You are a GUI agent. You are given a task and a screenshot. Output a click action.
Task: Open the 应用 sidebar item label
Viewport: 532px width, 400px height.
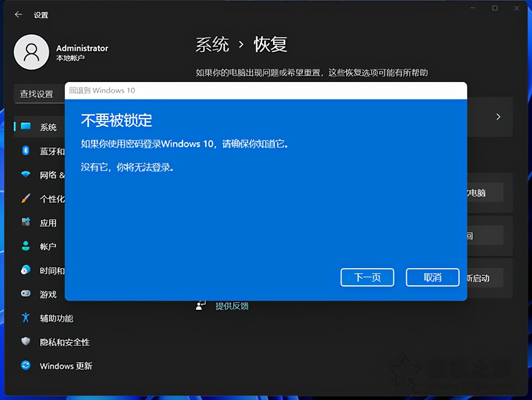[x=48, y=223]
